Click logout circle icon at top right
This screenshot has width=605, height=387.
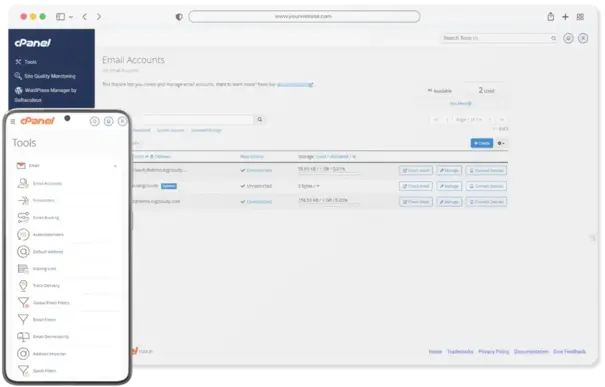point(583,38)
